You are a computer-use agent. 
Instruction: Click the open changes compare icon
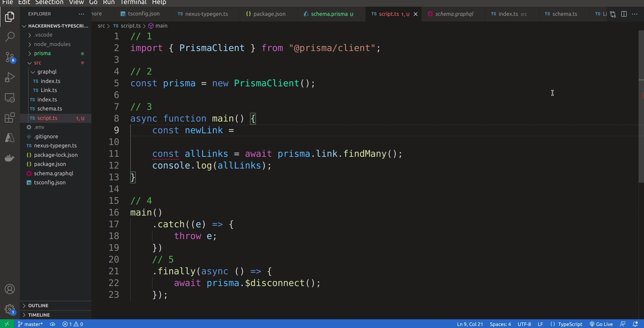(613, 14)
